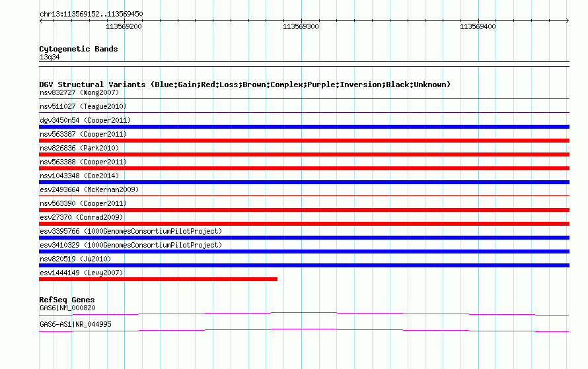Screen dimensions: 588x369
Task: Click the blue bar of esv3410329
Action: (x=304, y=252)
